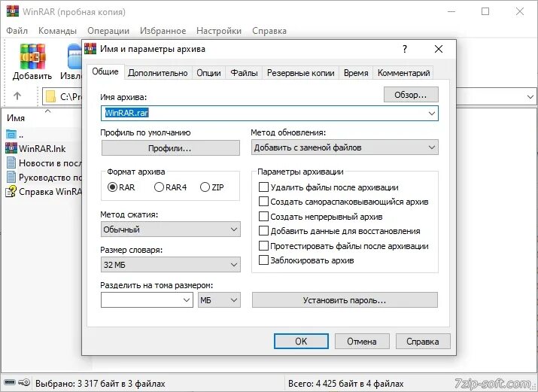Click status text 'Выбрано: 3 317 байт'
538x392 pixels.
click(x=100, y=383)
